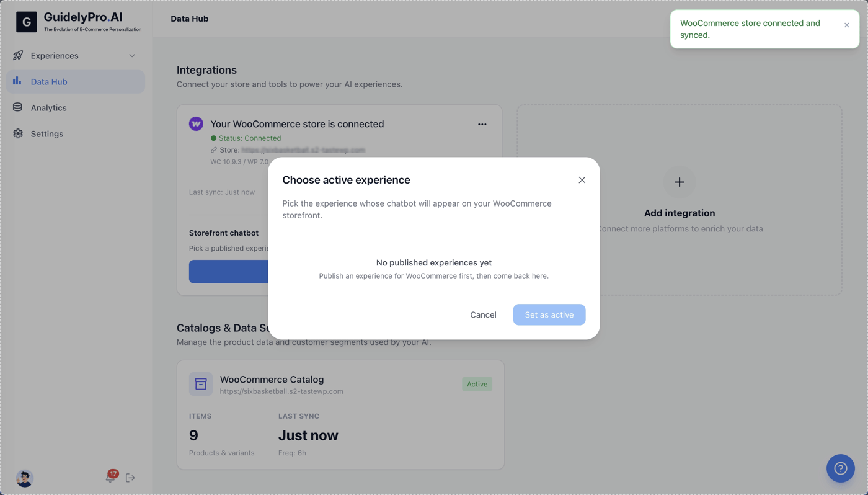Click the Settings gear icon
Image resolution: width=868 pixels, height=495 pixels.
pyautogui.click(x=18, y=134)
